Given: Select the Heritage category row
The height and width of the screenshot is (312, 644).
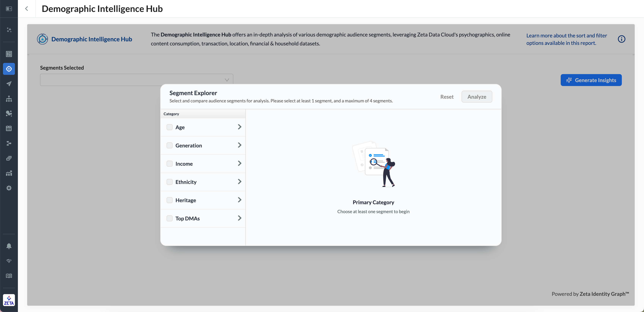Looking at the screenshot, I should coord(203,200).
